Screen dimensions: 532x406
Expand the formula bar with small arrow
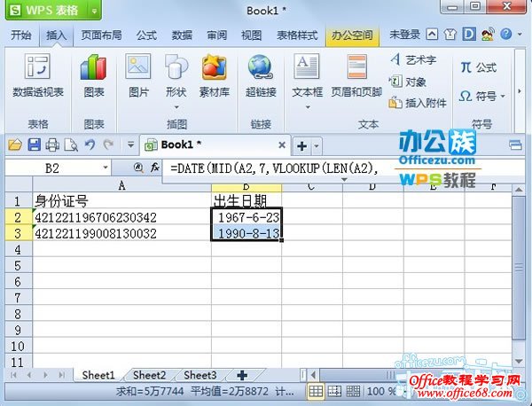pyautogui.click(x=344, y=179)
